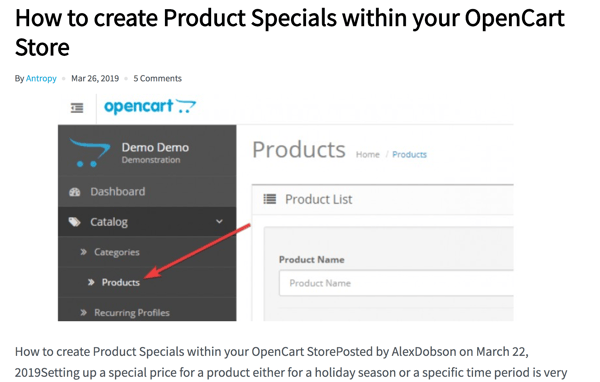Toggle the sidebar menu hamburger icon
600x382 pixels.
tap(77, 108)
